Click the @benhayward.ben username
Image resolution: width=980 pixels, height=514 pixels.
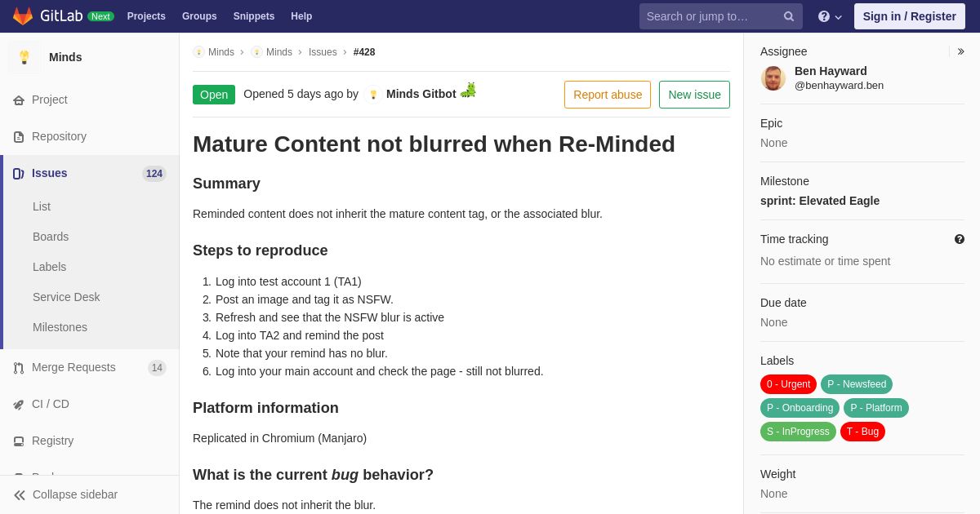pos(839,86)
